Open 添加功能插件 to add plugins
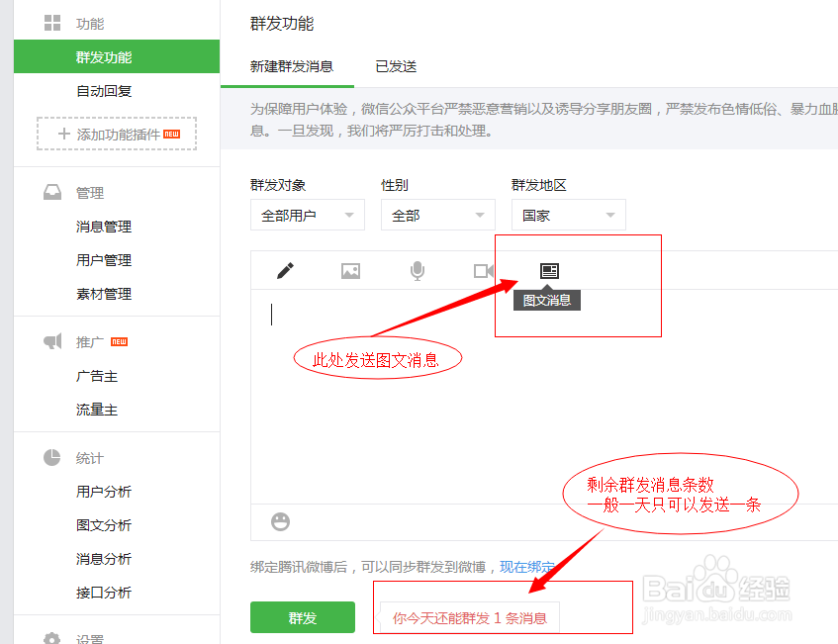Screen dimensions: 838x644 (116, 135)
